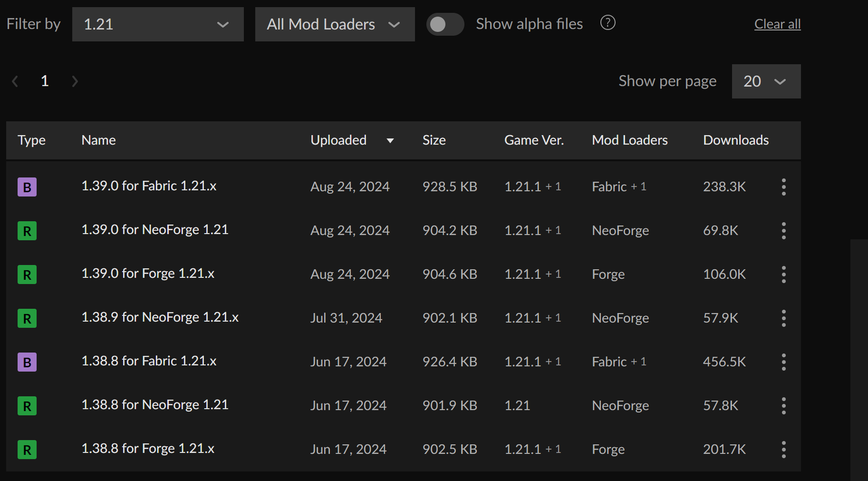
Task: Click the Clear all link
Action: [x=777, y=24]
